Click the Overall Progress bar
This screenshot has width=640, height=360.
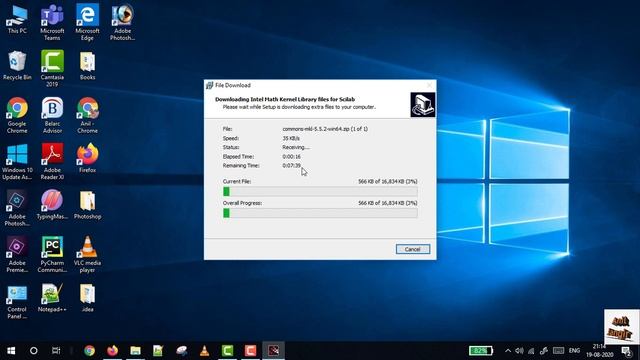point(320,213)
